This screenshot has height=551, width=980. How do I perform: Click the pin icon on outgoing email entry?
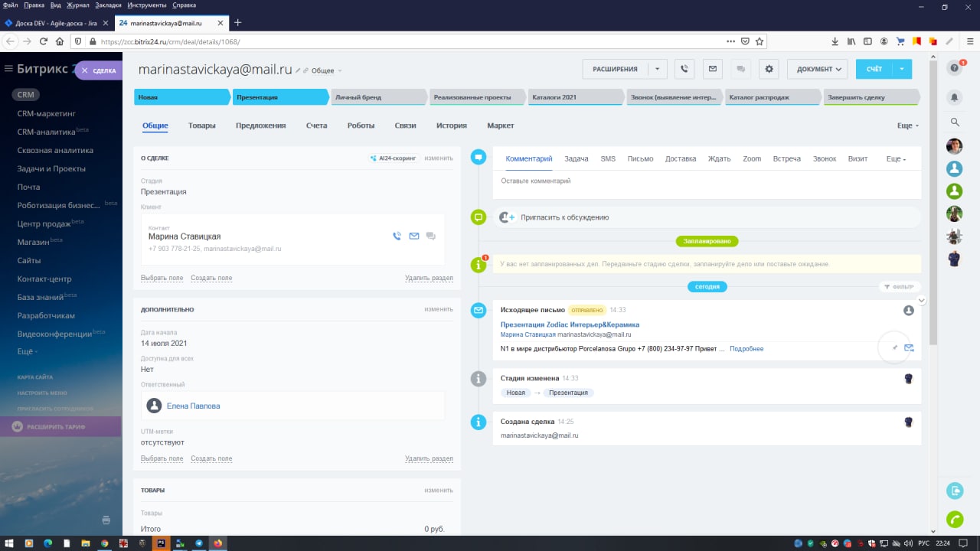(x=894, y=348)
